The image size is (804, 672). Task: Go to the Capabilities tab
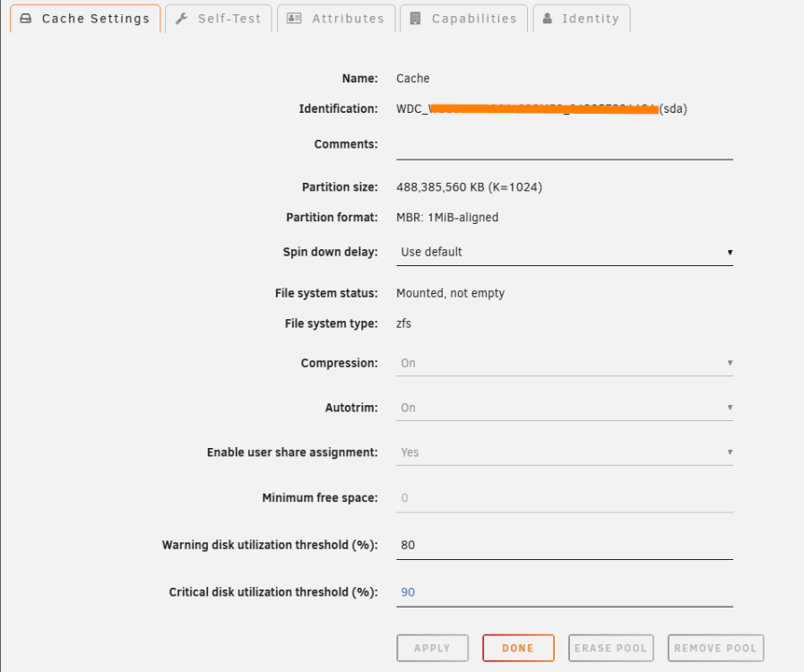pos(464,19)
